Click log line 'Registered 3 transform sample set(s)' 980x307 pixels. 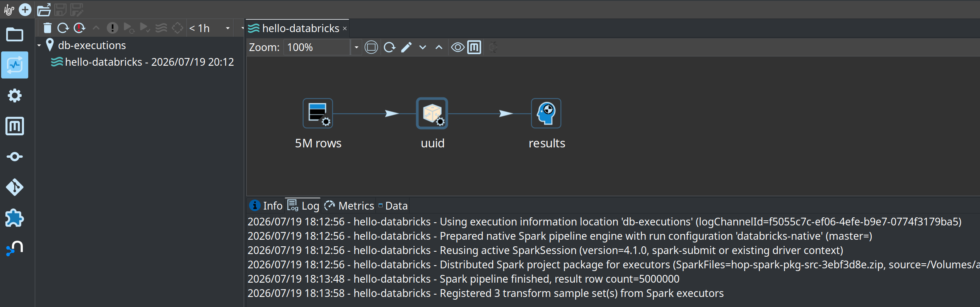tap(485, 293)
